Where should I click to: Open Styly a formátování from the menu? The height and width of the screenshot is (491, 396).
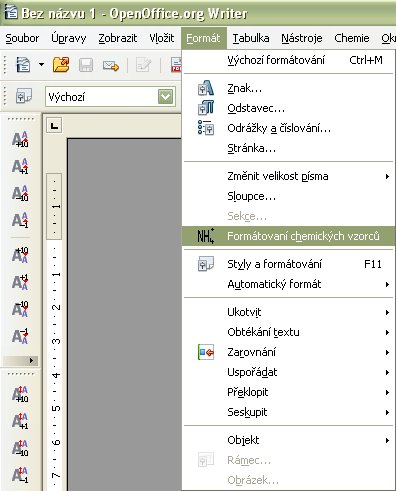tap(289, 264)
